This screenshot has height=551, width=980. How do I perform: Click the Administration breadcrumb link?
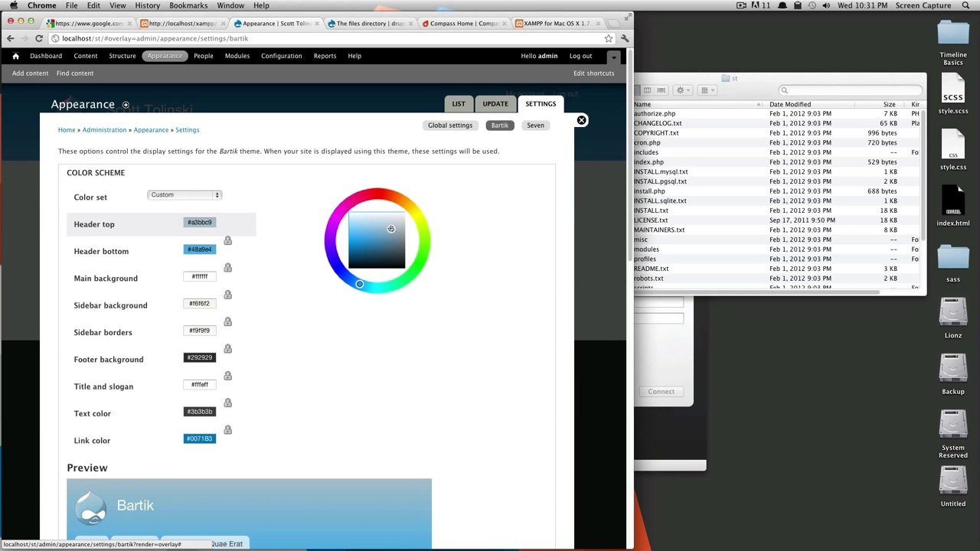104,130
